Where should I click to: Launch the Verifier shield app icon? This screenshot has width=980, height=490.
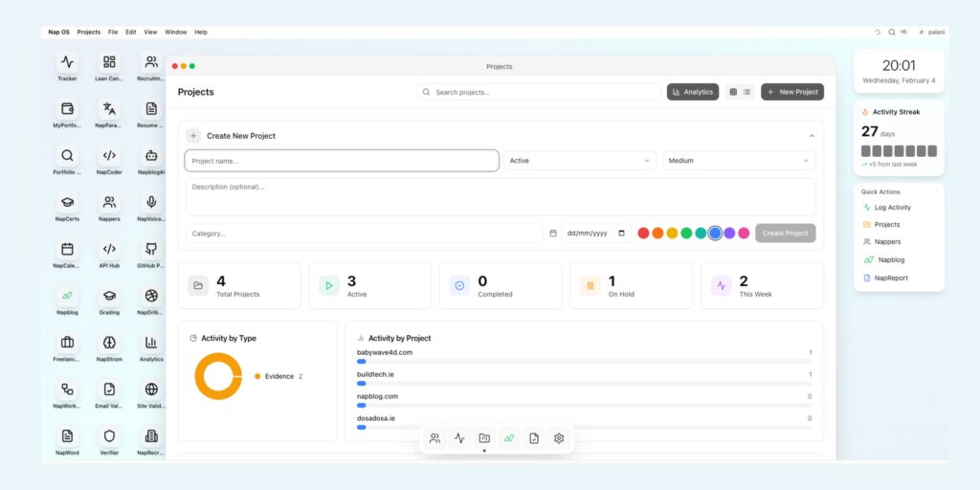pyautogui.click(x=109, y=435)
